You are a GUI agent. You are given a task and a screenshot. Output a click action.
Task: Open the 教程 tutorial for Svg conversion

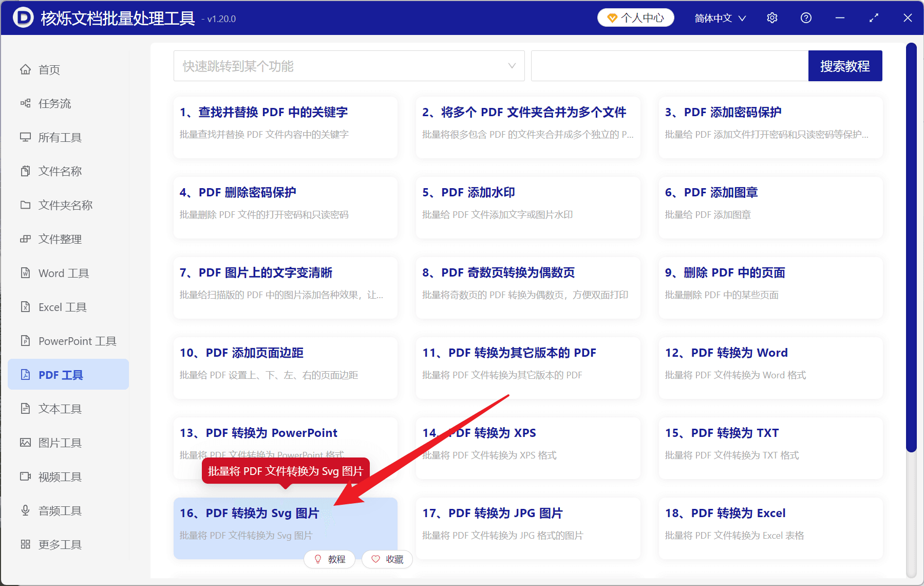pyautogui.click(x=329, y=559)
